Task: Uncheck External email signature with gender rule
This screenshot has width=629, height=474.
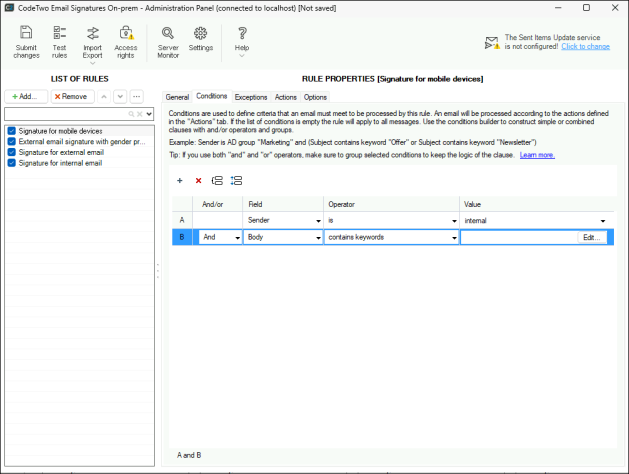Action: coord(12,142)
